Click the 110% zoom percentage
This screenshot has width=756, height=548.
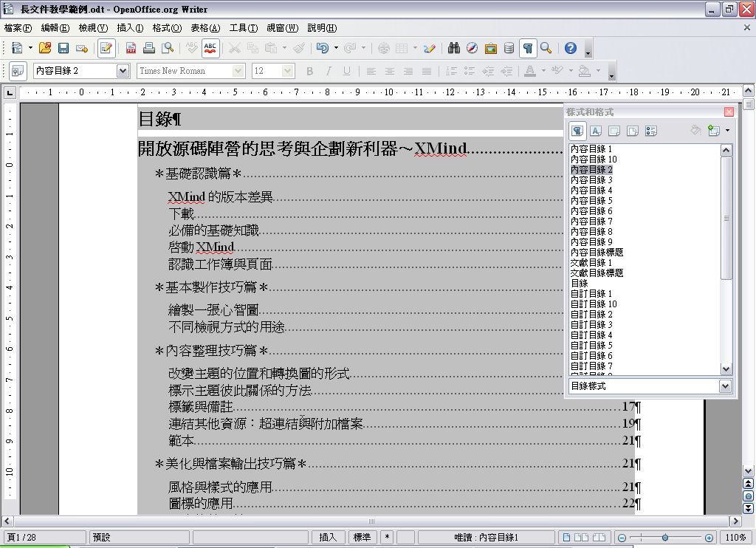[x=736, y=538]
